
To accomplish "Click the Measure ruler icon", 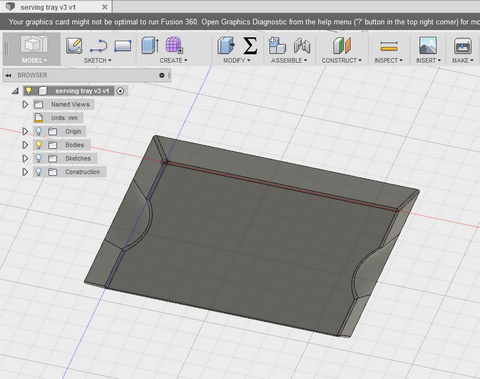I will click(x=389, y=46).
